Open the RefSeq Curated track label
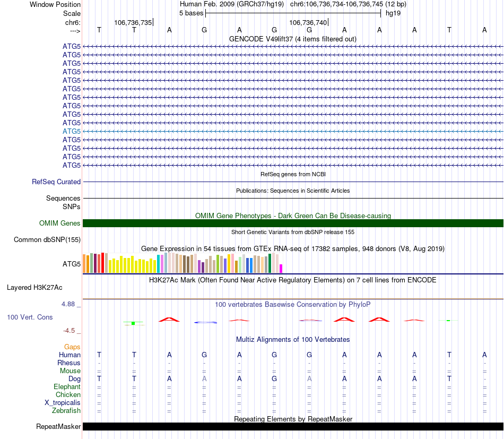This screenshot has width=504, height=439. 56,182
